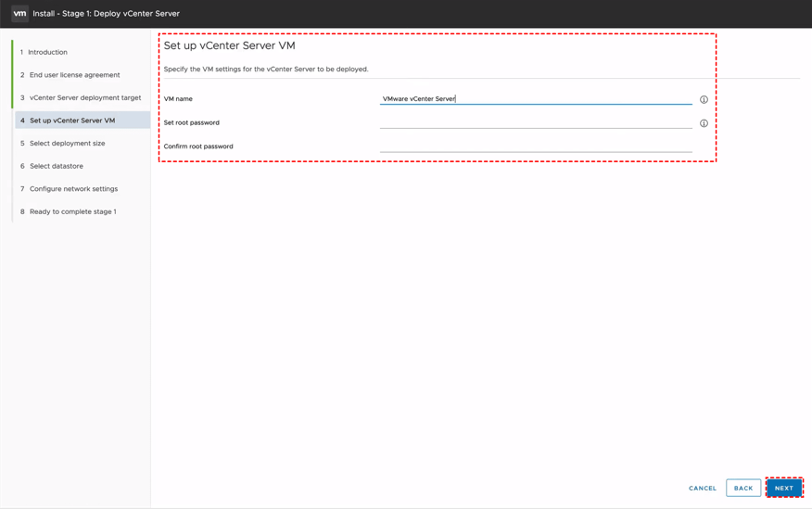Click the 'VM name' label
This screenshot has width=812, height=509.
[178, 98]
